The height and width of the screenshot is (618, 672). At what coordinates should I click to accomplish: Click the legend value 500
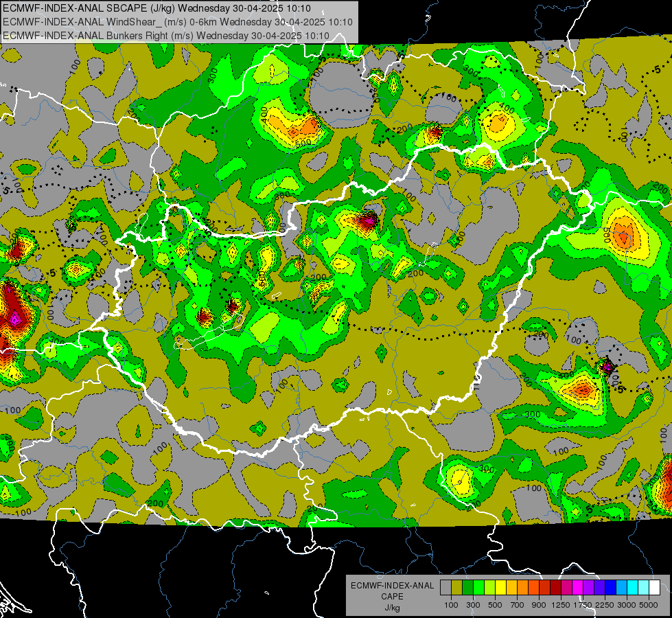[495, 605]
